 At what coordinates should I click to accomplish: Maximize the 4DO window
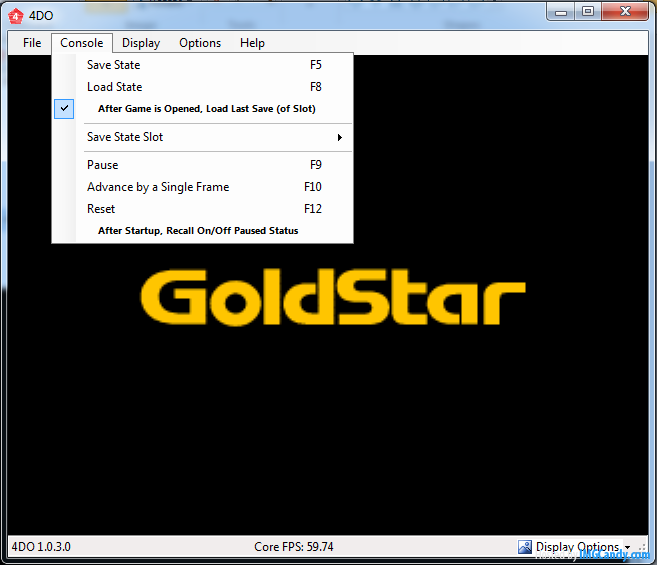588,12
